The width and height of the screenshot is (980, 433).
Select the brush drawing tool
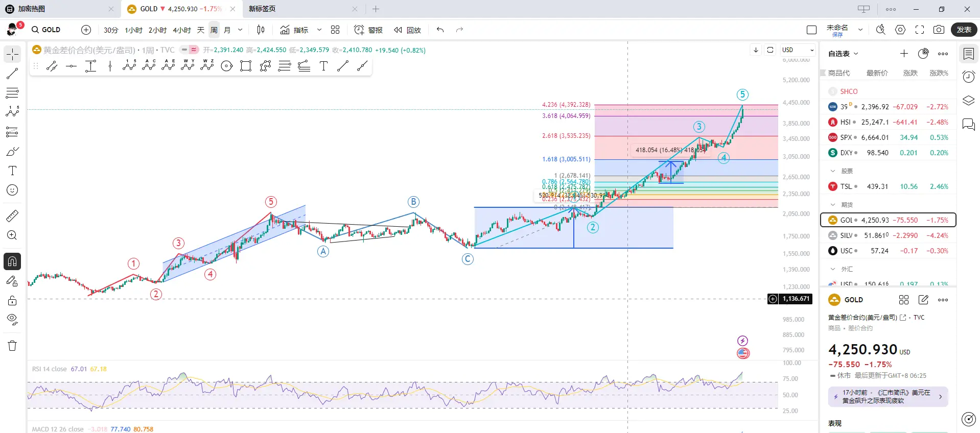(x=12, y=151)
